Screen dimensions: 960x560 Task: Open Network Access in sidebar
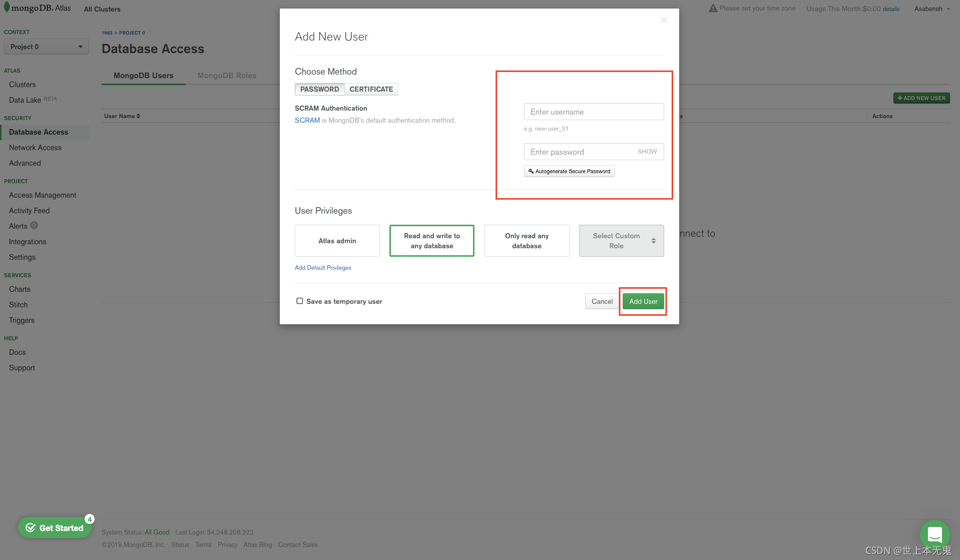(35, 148)
